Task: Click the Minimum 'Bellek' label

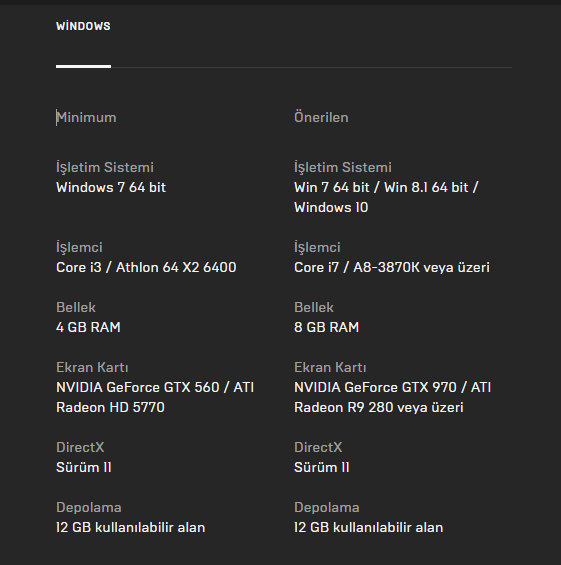Action: pos(76,307)
